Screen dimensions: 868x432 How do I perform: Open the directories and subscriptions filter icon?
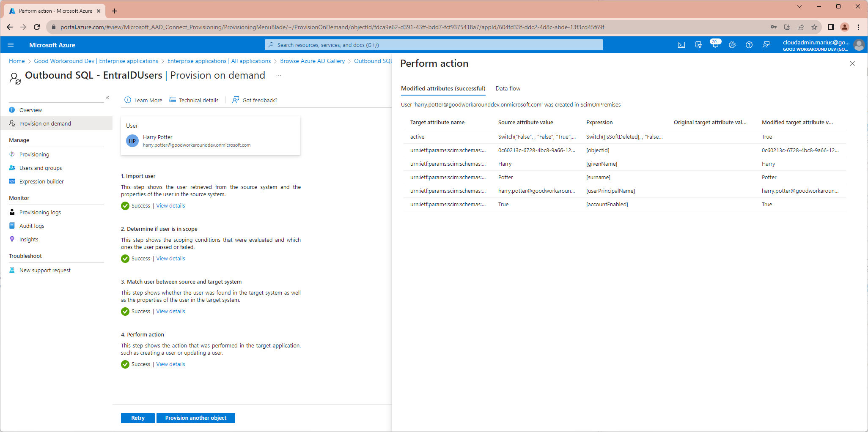(x=698, y=45)
